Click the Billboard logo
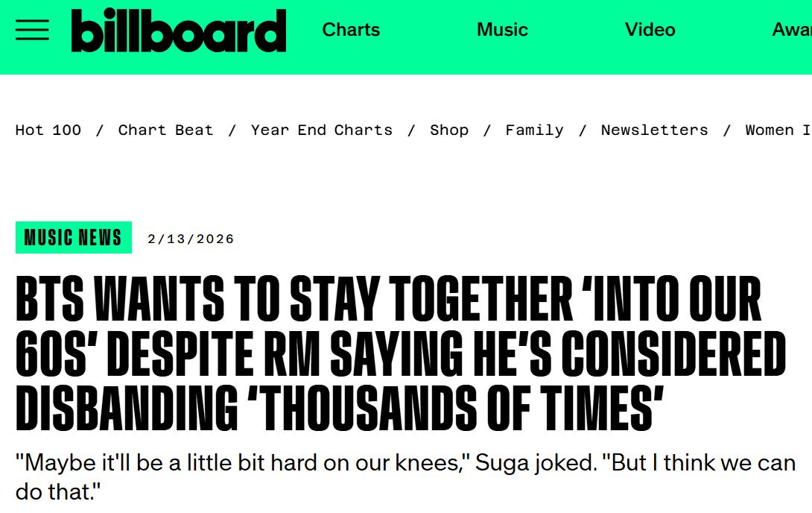812x513 pixels. (179, 31)
